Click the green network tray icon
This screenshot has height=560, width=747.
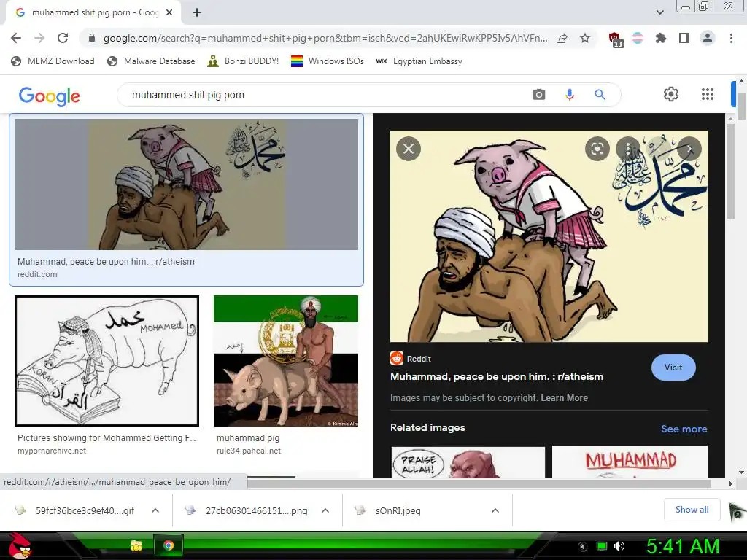pyautogui.click(x=602, y=546)
